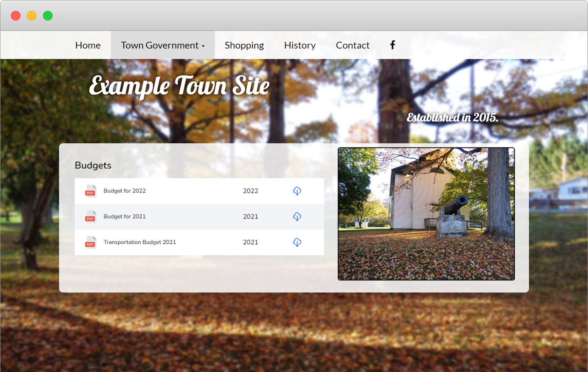Image resolution: width=588 pixels, height=372 pixels.
Task: Click PDF icon beside Budget for 2021
Action: (90, 216)
